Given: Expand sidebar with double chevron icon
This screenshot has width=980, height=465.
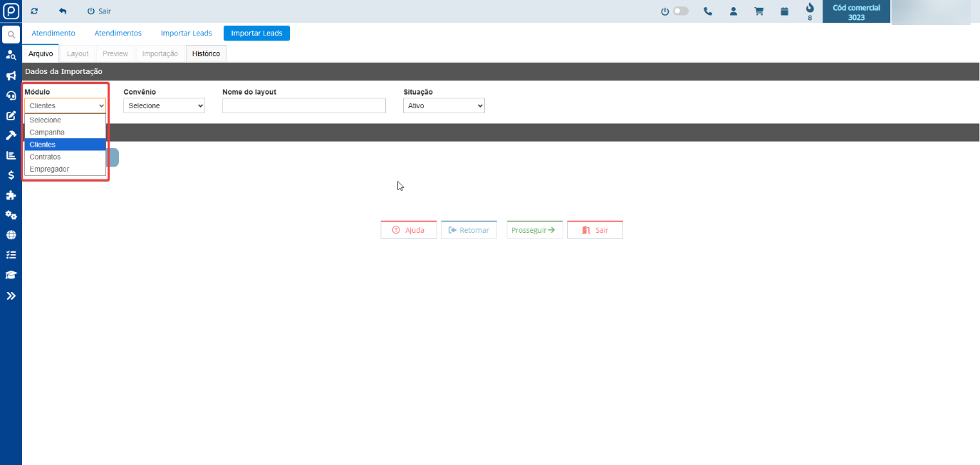Looking at the screenshot, I should click(x=11, y=296).
